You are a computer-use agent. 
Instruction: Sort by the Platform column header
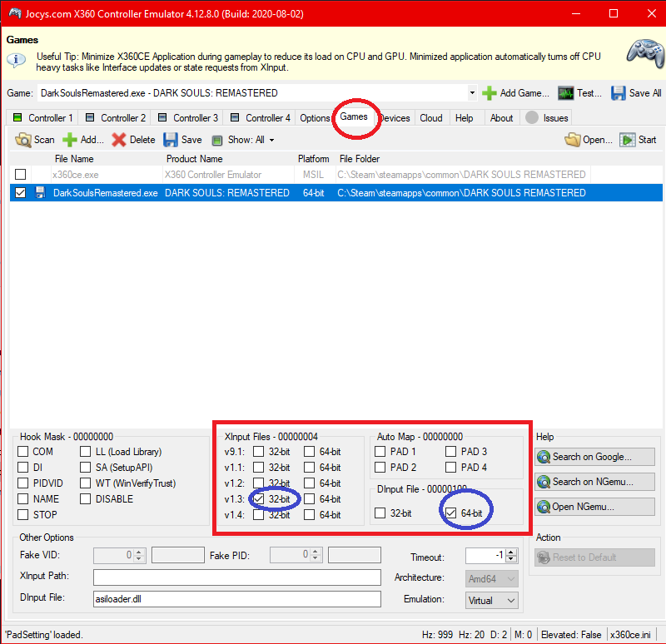pos(314,159)
